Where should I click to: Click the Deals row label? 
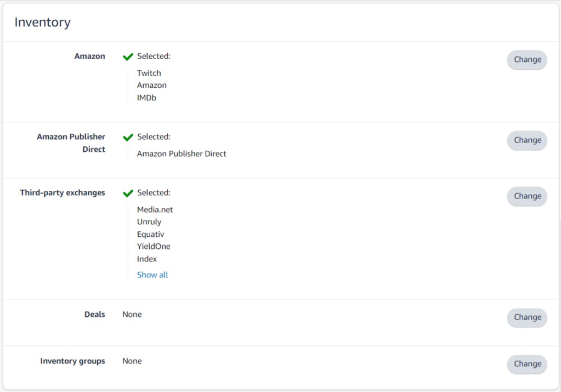click(x=94, y=315)
